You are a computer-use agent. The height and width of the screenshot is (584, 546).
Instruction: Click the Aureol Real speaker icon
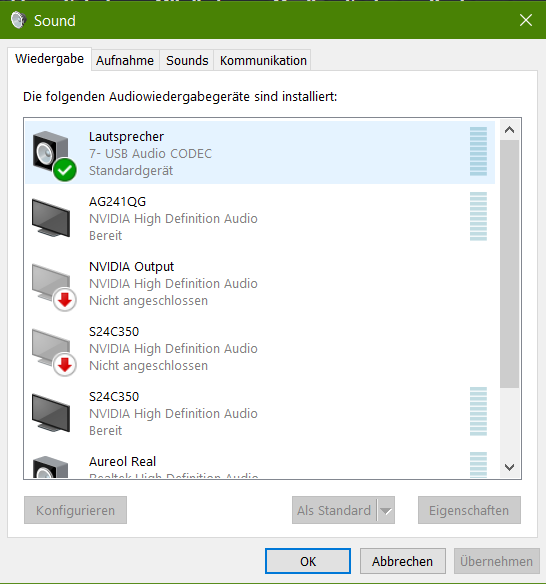click(51, 467)
